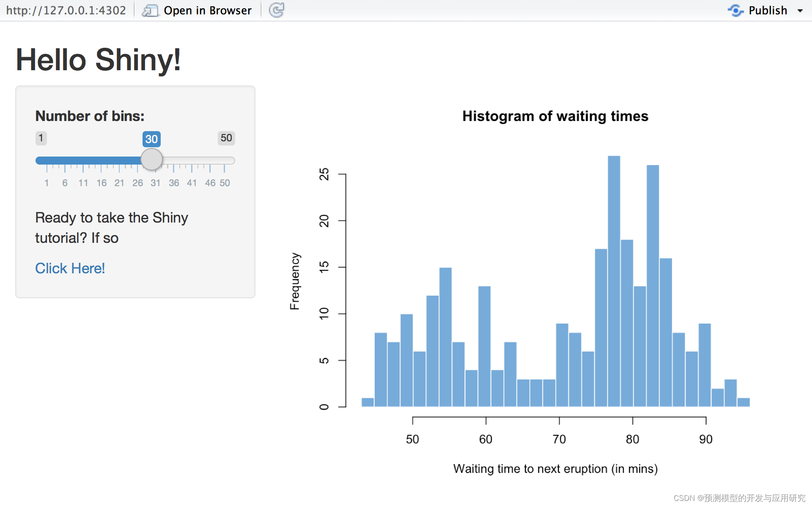Click the Open in Browser window icon
The width and height of the screenshot is (812, 506).
(x=150, y=10)
